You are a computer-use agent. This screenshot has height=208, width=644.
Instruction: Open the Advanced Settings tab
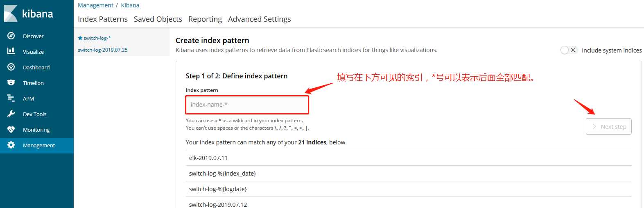[x=260, y=19]
